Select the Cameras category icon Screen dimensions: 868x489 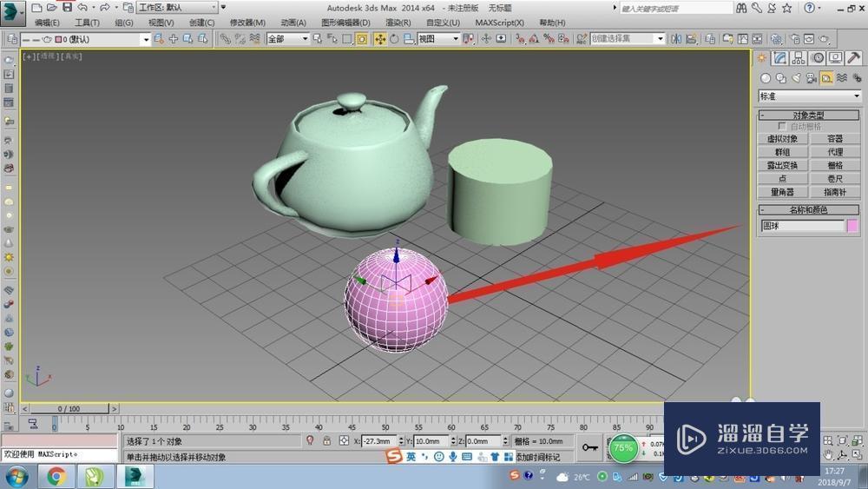812,78
